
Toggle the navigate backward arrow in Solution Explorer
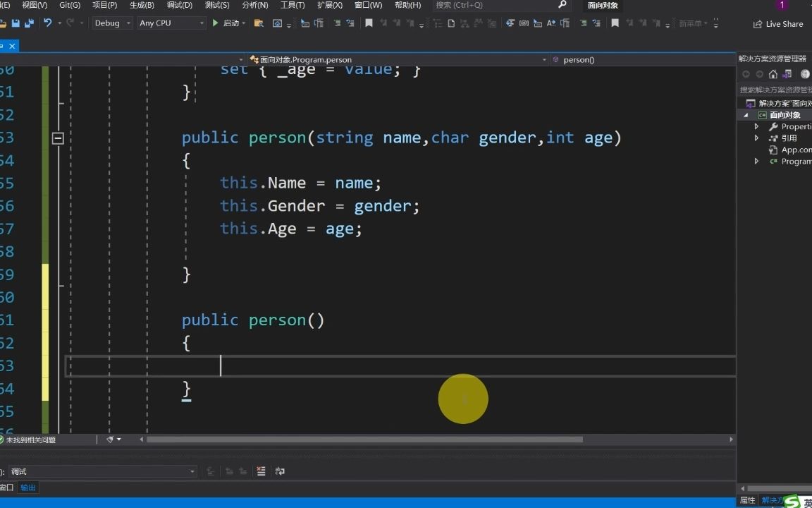[x=744, y=73]
